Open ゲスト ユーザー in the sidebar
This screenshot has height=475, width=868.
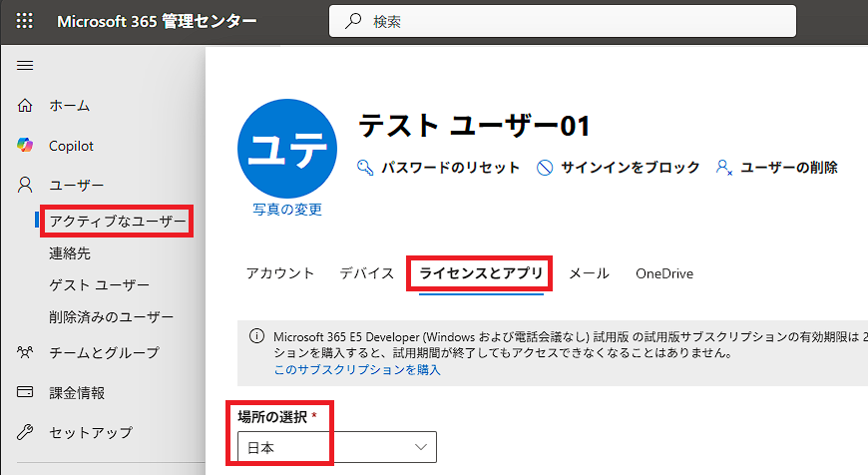pyautogui.click(x=99, y=285)
